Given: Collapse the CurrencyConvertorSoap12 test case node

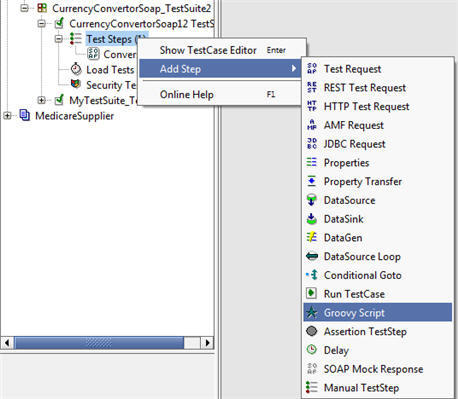Looking at the screenshot, I should [x=42, y=23].
